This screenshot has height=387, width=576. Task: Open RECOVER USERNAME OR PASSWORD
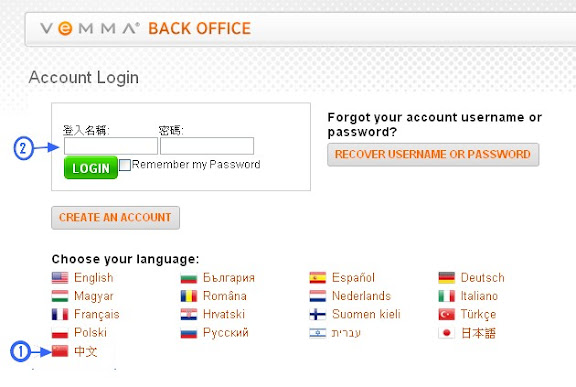(x=433, y=155)
